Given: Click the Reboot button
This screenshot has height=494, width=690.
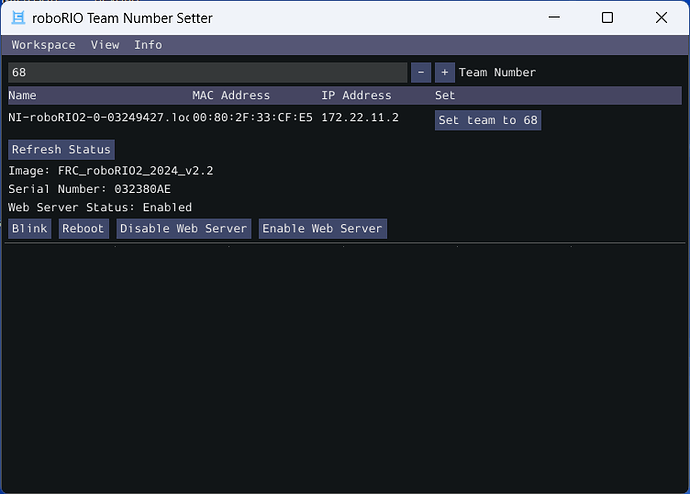Looking at the screenshot, I should tap(83, 229).
